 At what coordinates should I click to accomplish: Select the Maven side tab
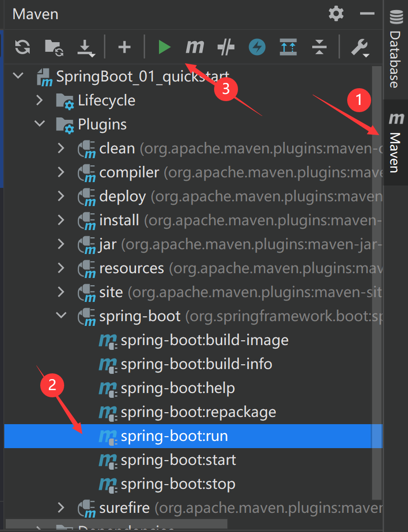coord(396,142)
